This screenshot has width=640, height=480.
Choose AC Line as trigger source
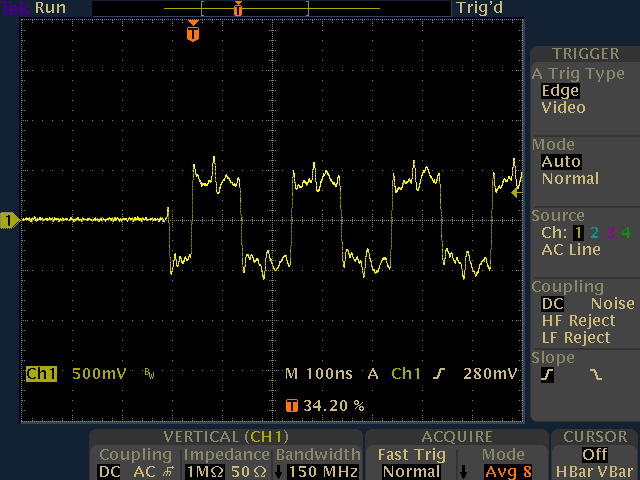571,250
